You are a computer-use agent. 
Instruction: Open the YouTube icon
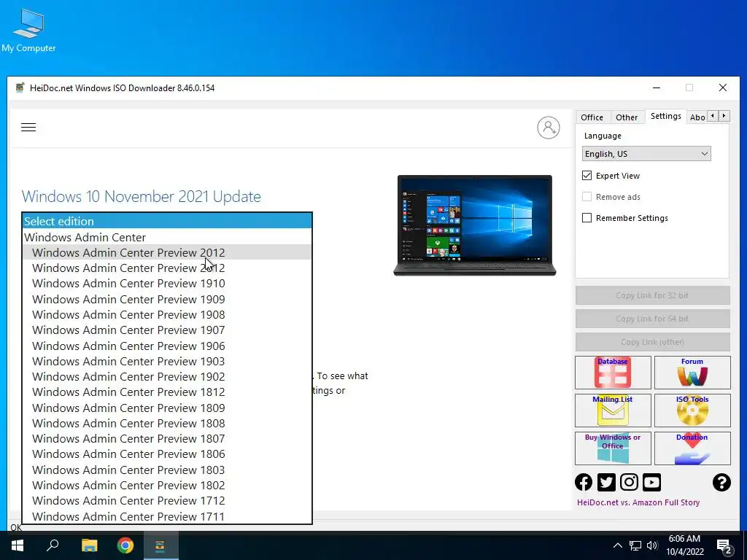click(651, 483)
